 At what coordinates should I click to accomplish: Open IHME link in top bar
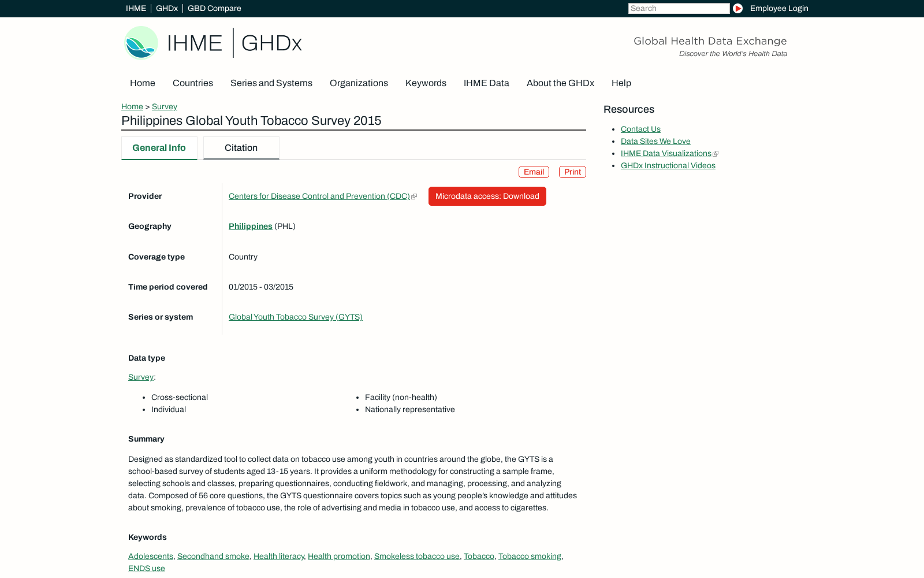[x=136, y=8]
